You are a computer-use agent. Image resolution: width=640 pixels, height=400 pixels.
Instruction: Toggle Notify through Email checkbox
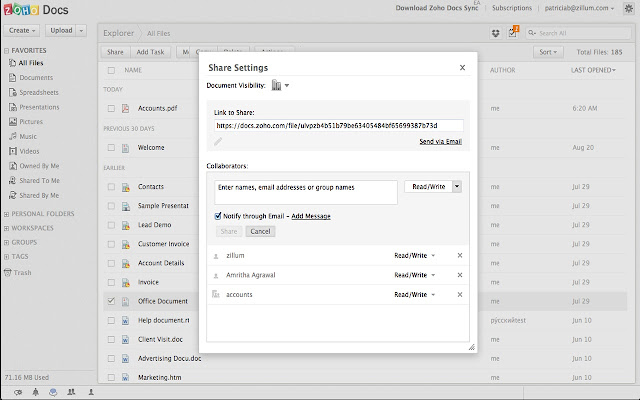[218, 216]
